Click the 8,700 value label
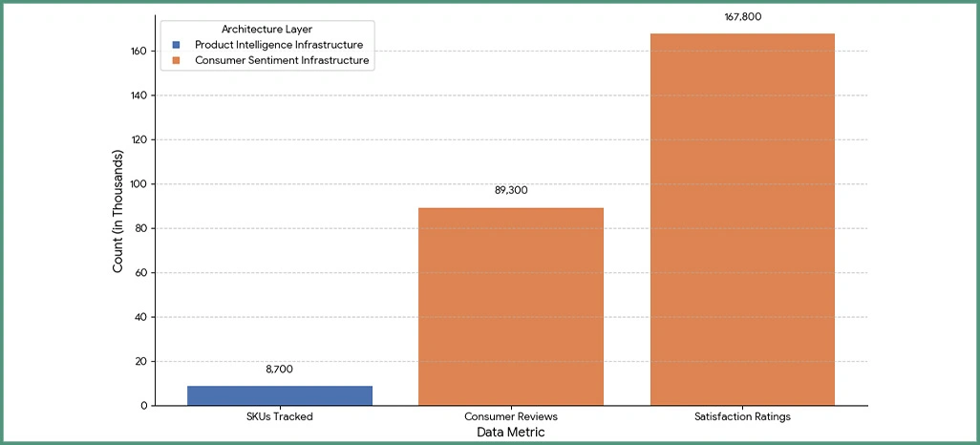 click(279, 368)
